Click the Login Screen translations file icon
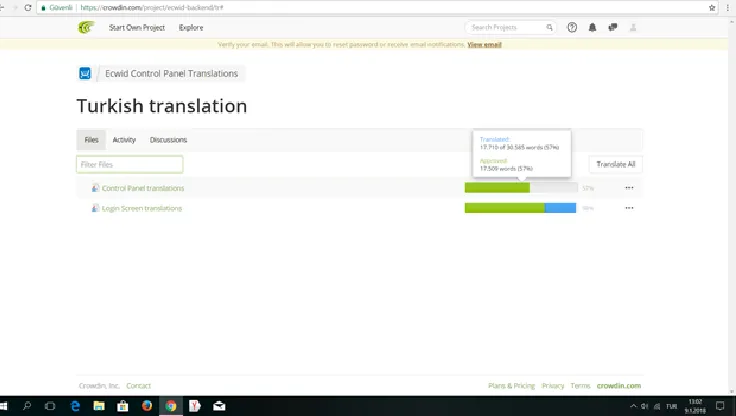This screenshot has height=416, width=736. pos(95,208)
